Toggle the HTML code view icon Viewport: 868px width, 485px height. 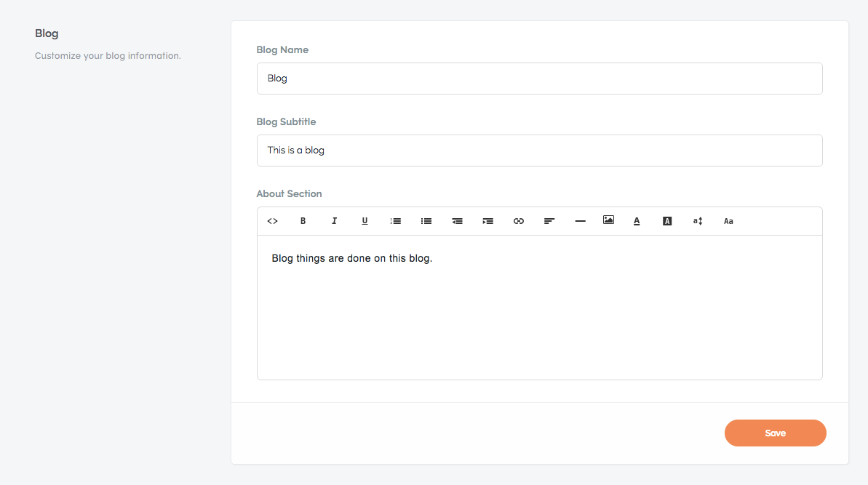point(272,221)
